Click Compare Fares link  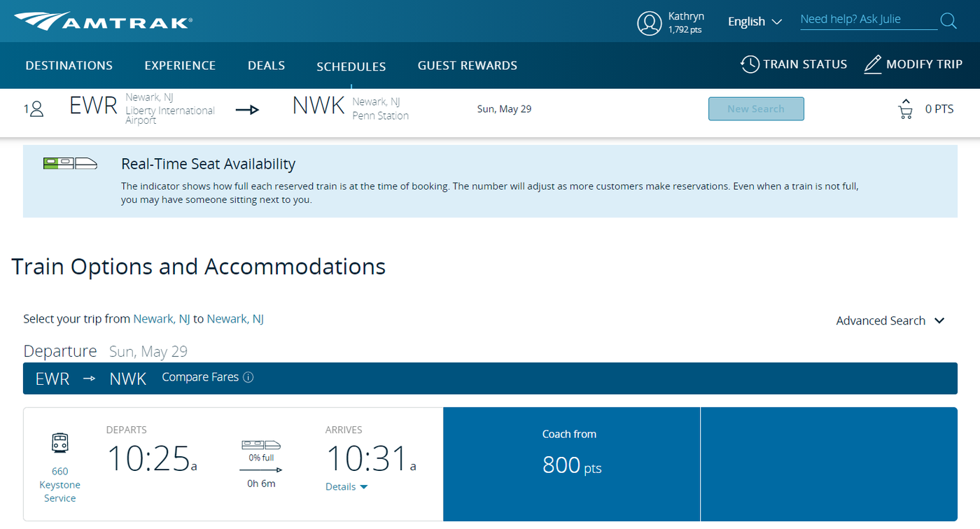[x=200, y=377]
